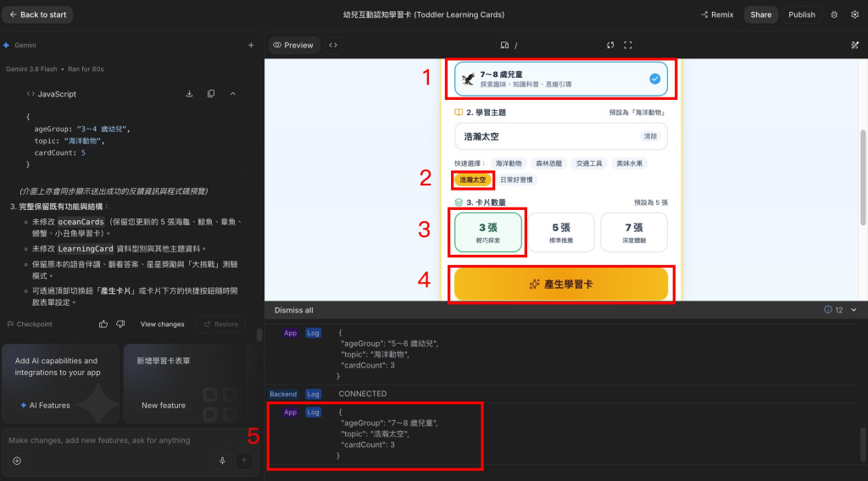Click the Gemini sparkle icon
868x481 pixels.
tap(6, 46)
